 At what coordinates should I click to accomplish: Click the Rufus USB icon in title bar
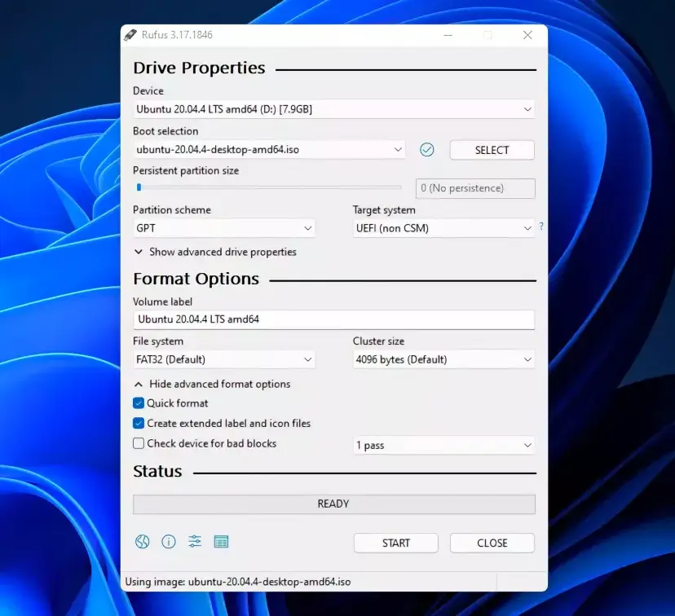click(x=130, y=35)
